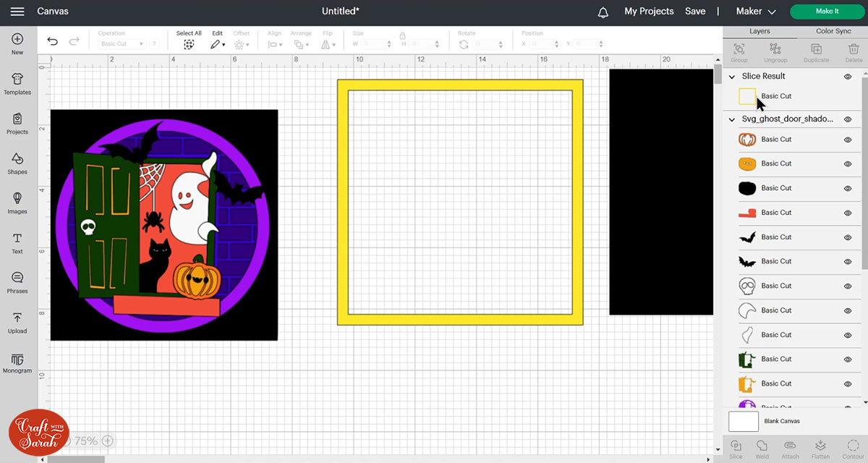Open the Align dropdown
The width and height of the screenshot is (868, 463).
pyautogui.click(x=276, y=44)
